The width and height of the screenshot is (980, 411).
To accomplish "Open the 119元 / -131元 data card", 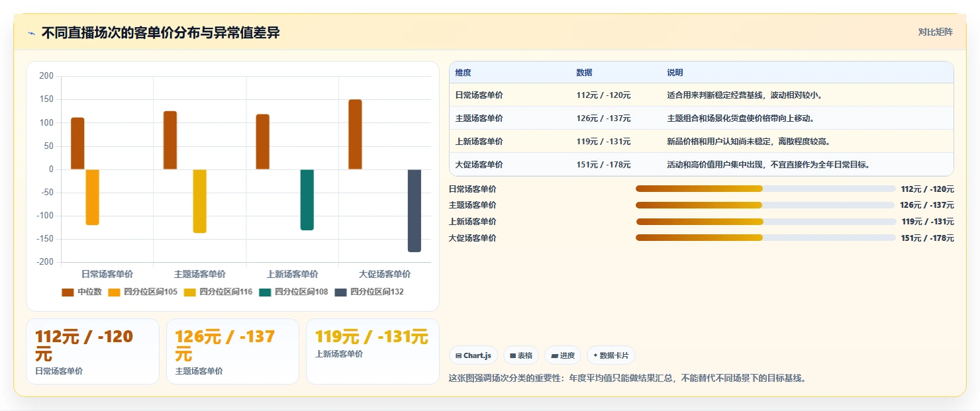I will point(373,351).
